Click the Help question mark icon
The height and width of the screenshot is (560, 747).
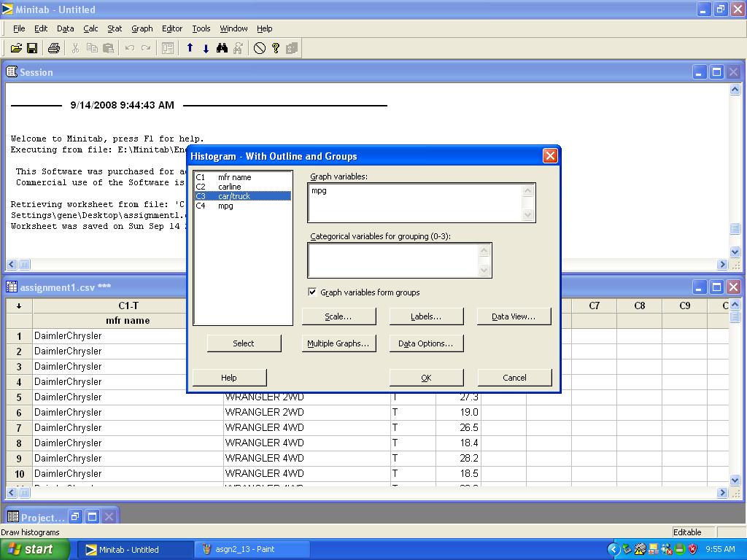tap(276, 48)
